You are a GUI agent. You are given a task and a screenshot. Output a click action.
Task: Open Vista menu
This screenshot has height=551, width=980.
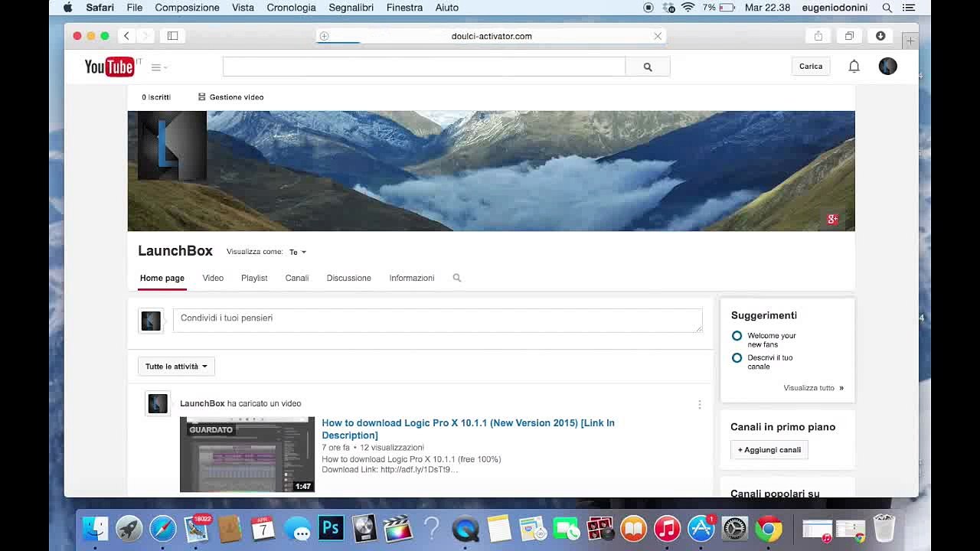click(243, 8)
